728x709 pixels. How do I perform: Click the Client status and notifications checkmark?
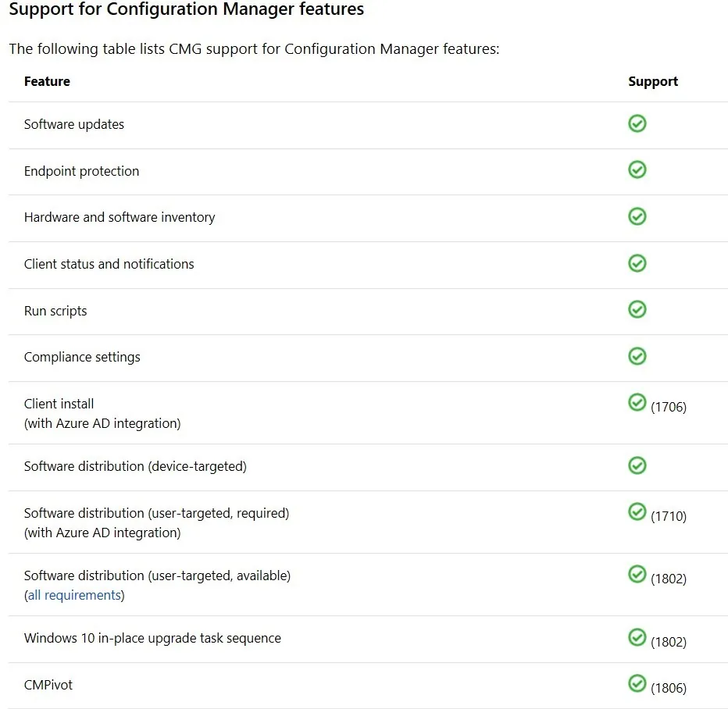click(x=637, y=263)
